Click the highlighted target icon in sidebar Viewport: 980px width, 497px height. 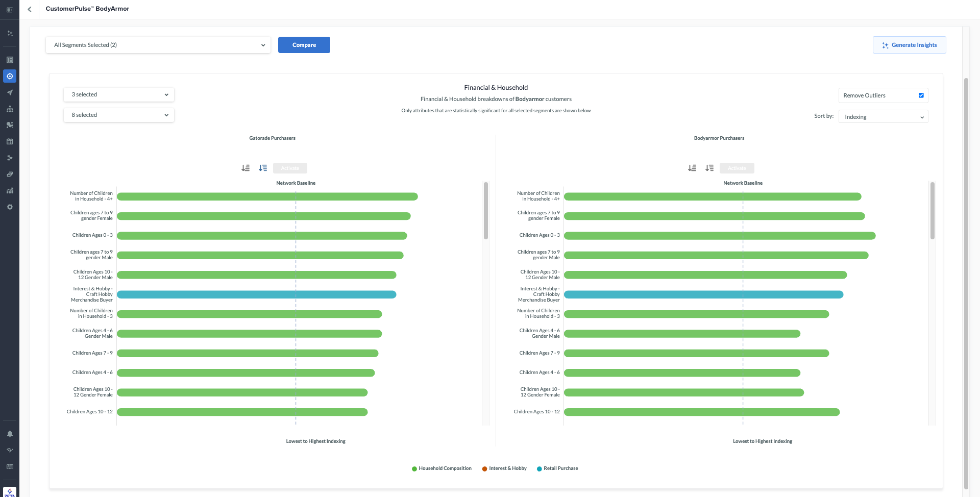(10, 77)
